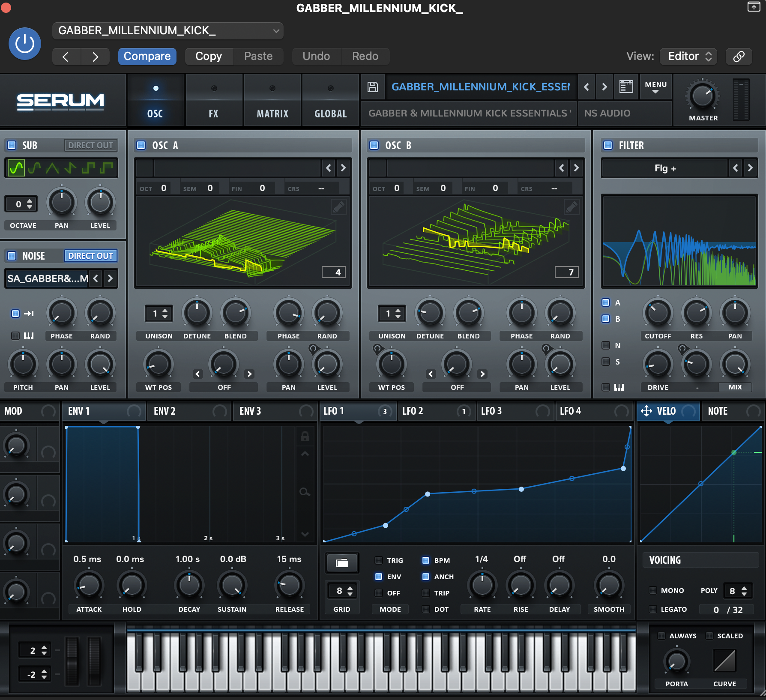
Task: Enable the MONO voicing checkbox
Action: tap(653, 590)
